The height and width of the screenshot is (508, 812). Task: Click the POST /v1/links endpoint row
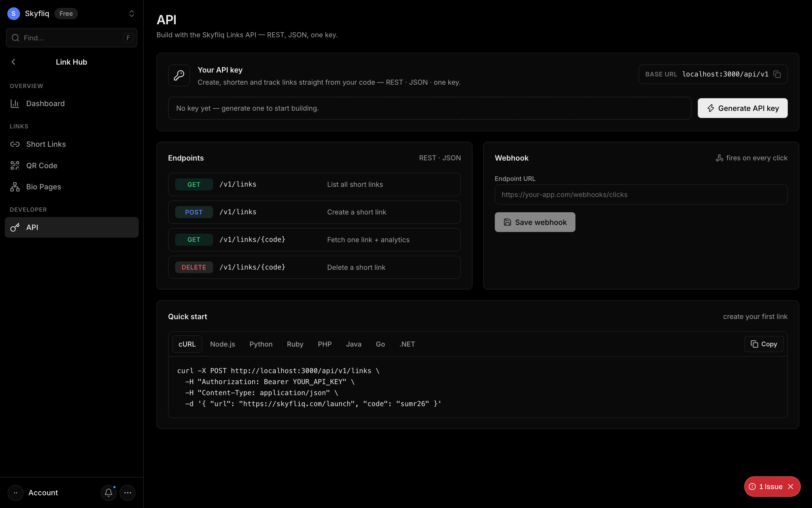point(314,212)
